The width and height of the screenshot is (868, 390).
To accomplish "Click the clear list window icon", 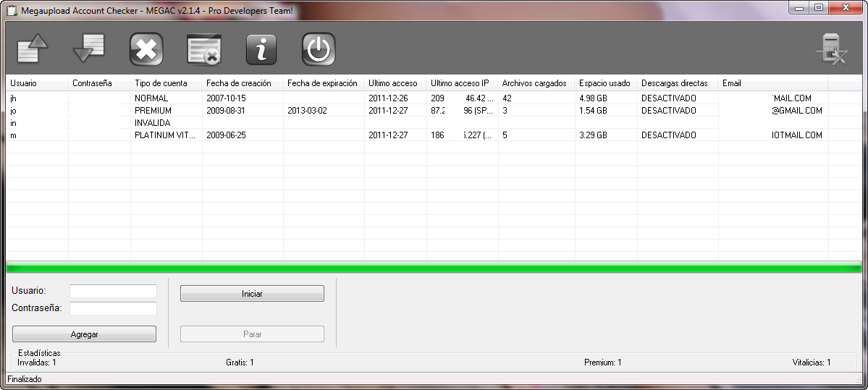I will pos(204,49).
